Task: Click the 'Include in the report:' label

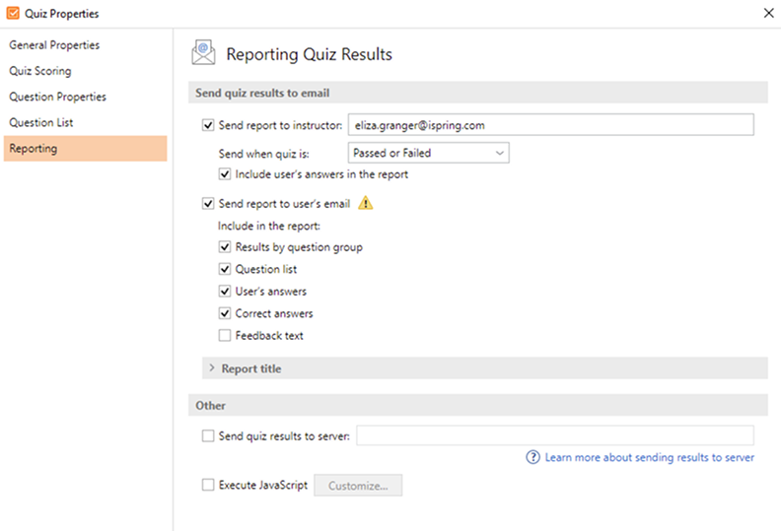Action: coord(269,226)
